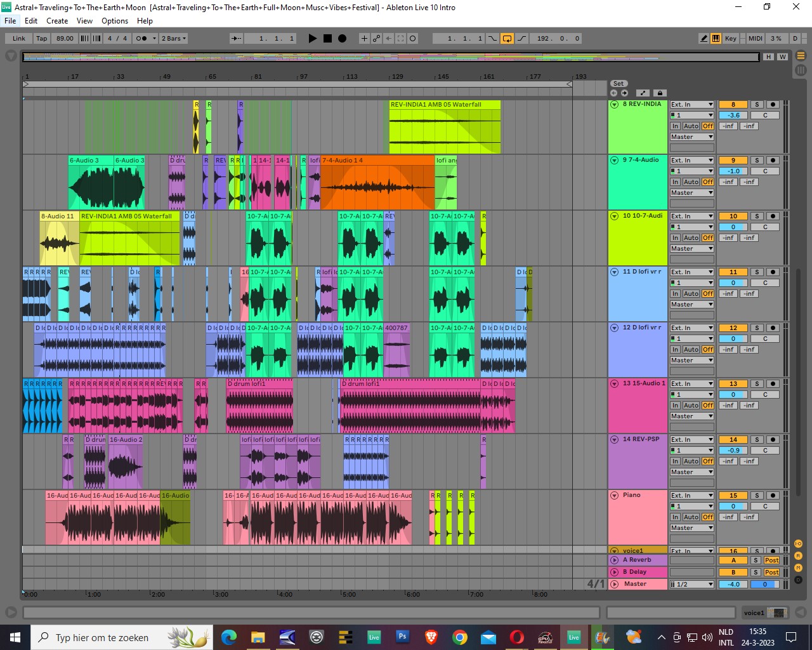This screenshot has height=650, width=812.
Task: Toggle the Loop switch
Action: 507,39
